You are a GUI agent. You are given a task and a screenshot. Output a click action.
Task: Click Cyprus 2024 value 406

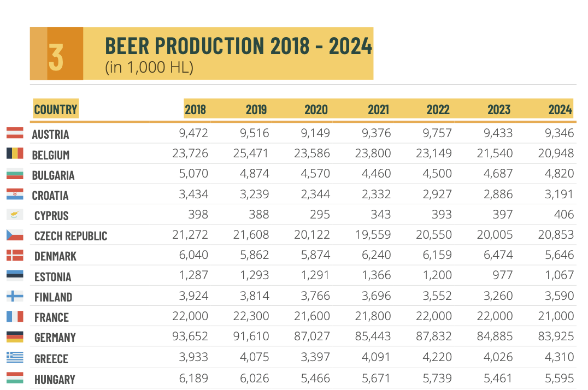tap(562, 215)
